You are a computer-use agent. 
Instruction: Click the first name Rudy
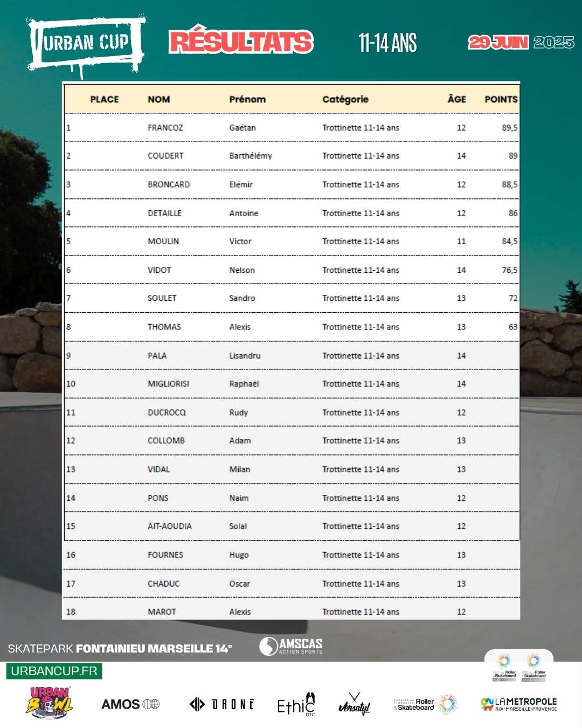239,413
